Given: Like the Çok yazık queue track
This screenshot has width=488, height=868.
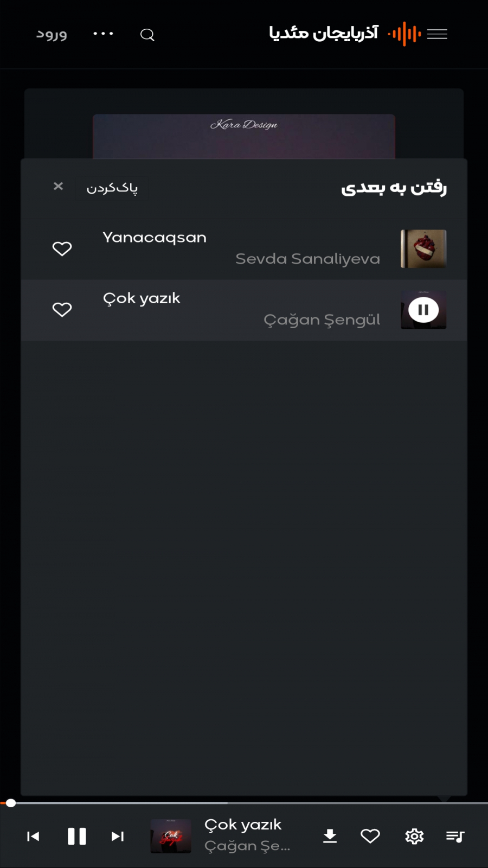Looking at the screenshot, I should [62, 309].
